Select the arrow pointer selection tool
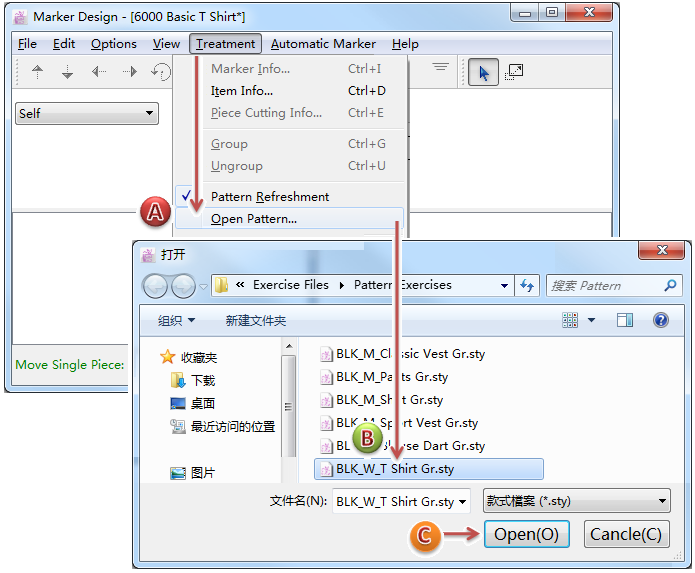This screenshot has width=695, height=573. (x=484, y=72)
